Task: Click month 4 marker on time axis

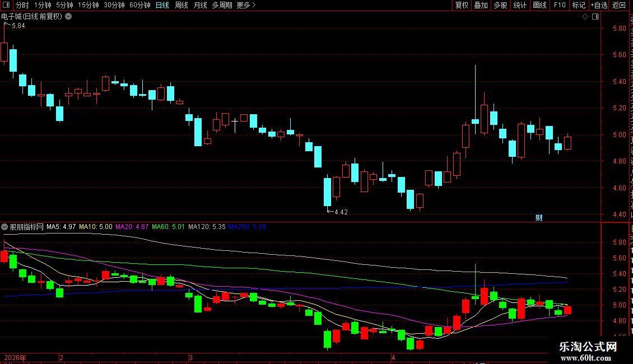Action: [x=393, y=357]
